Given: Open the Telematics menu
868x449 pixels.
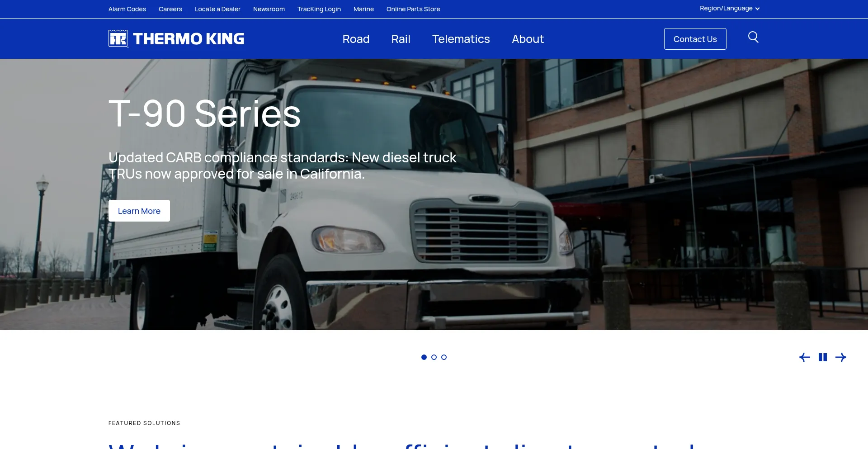Looking at the screenshot, I should tap(461, 39).
